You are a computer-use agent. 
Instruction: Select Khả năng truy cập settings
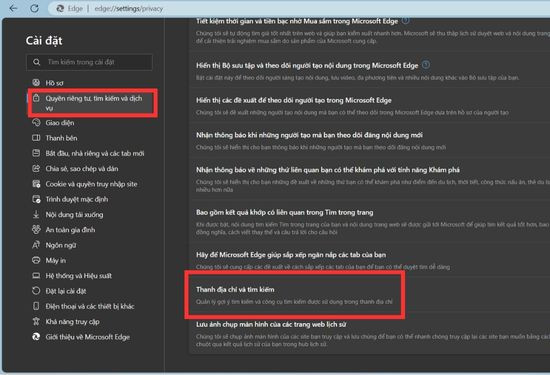[x=72, y=321]
